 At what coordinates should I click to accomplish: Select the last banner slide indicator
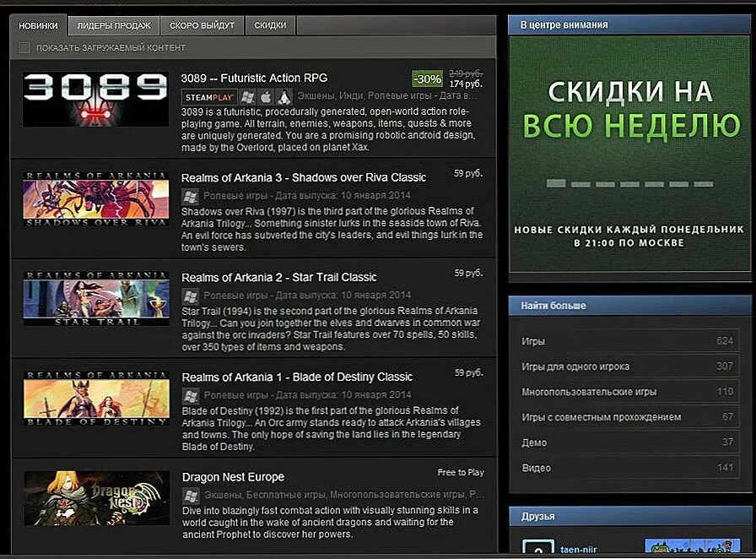[x=703, y=184]
